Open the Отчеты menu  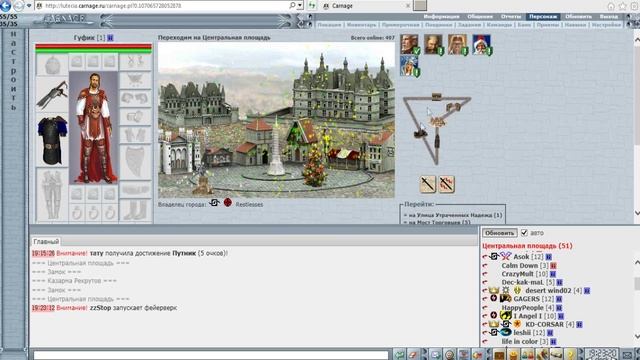511,16
